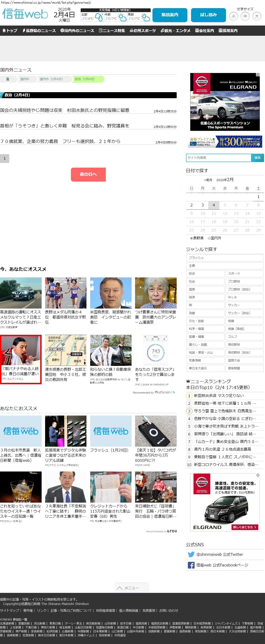The image size is (265, 644).
Task: Select the large 大 text size button
Action: (x=256, y=16)
